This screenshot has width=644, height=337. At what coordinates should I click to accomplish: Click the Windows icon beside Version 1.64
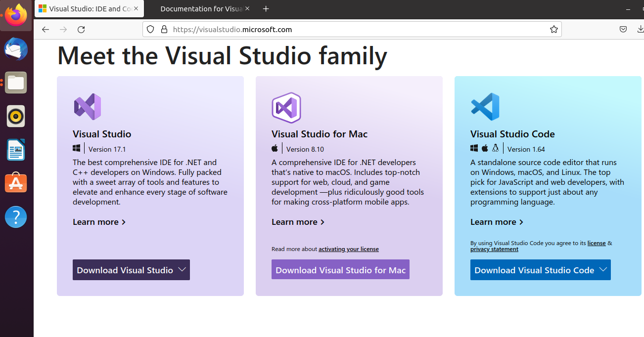tap(474, 148)
